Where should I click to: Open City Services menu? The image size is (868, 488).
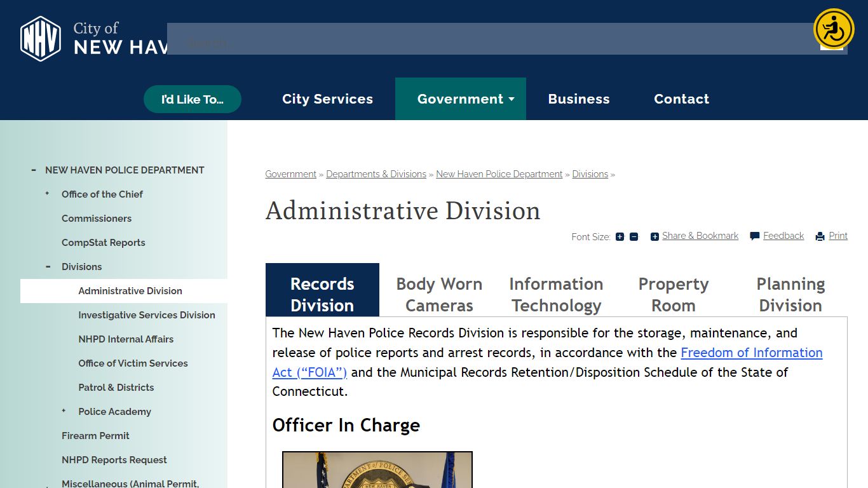(327, 99)
